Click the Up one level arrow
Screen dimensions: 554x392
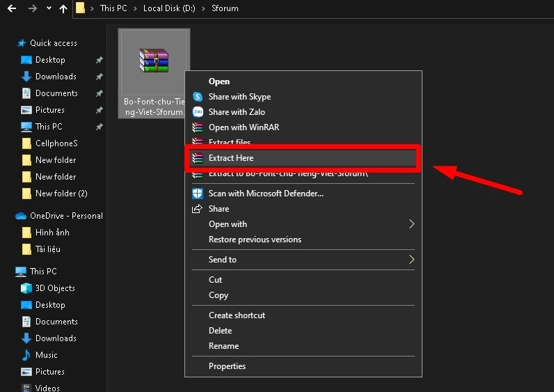tap(63, 8)
